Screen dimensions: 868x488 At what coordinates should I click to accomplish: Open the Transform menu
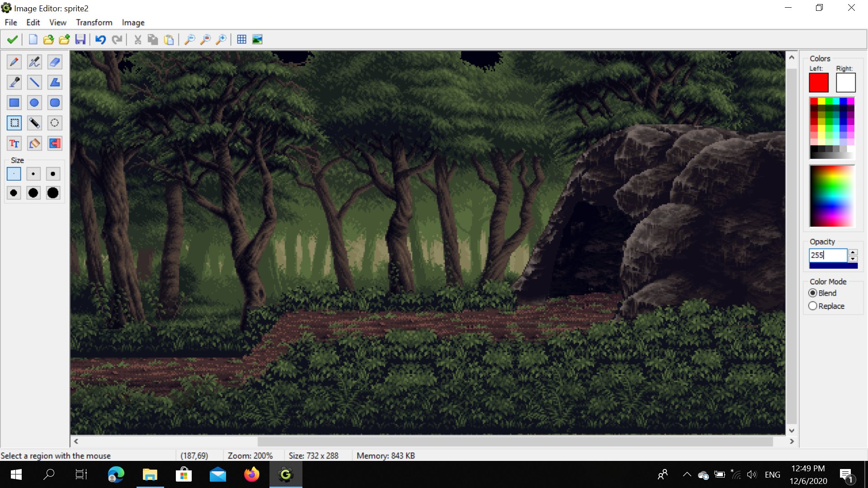pyautogui.click(x=94, y=22)
